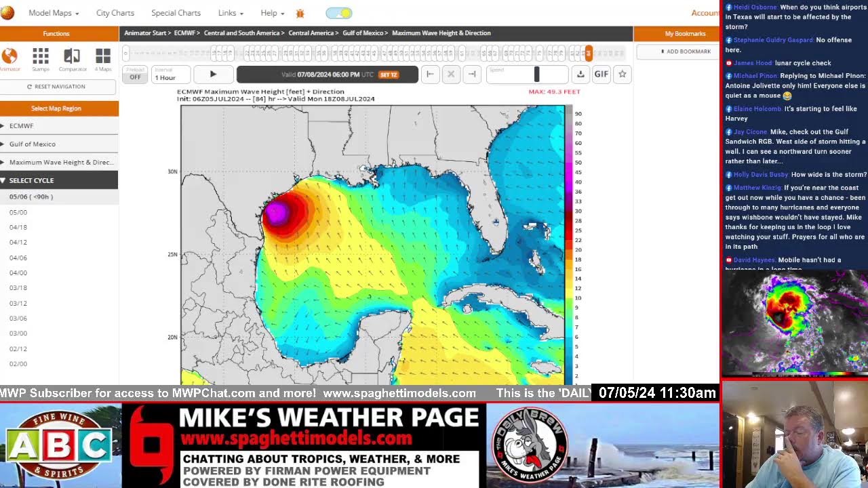The width and height of the screenshot is (868, 488).
Task: Play the model animation
Action: coord(213,75)
